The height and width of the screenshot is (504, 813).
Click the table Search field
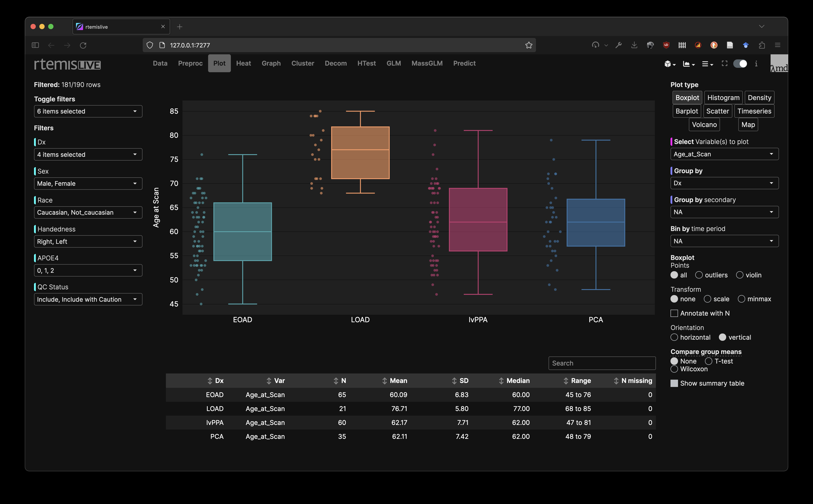602,363
